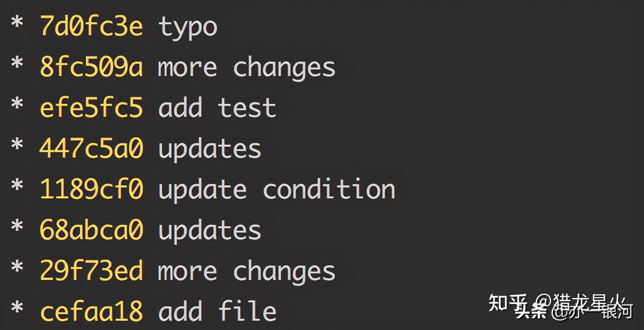
Task: Click commit hash 7d0fc3e
Action: 91,27
